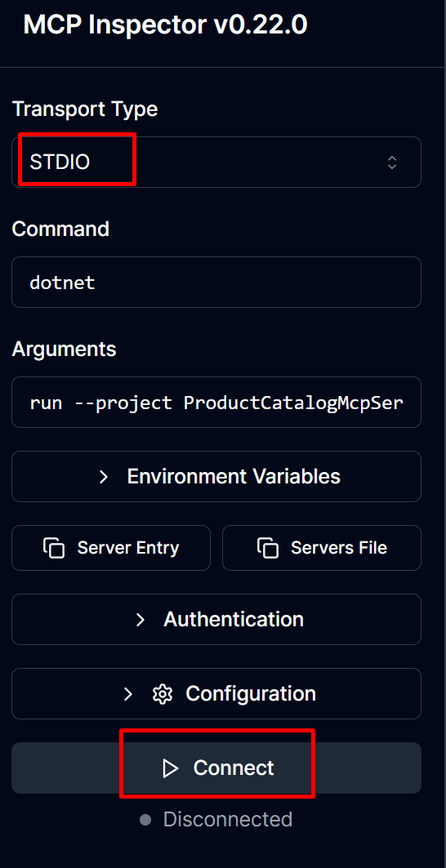The height and width of the screenshot is (868, 446).
Task: Expand the Authentication section
Action: tap(216, 620)
